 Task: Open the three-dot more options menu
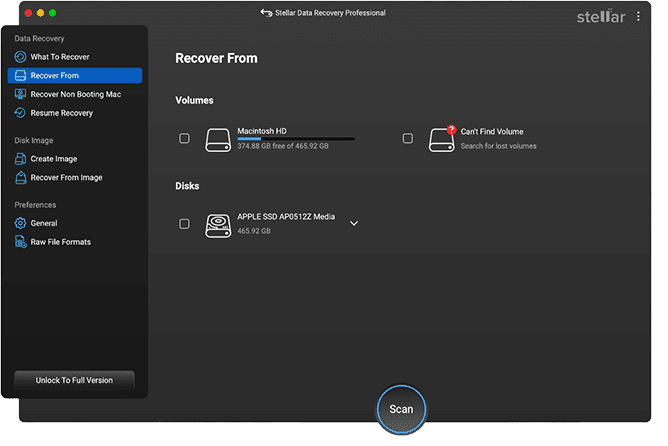point(639,16)
